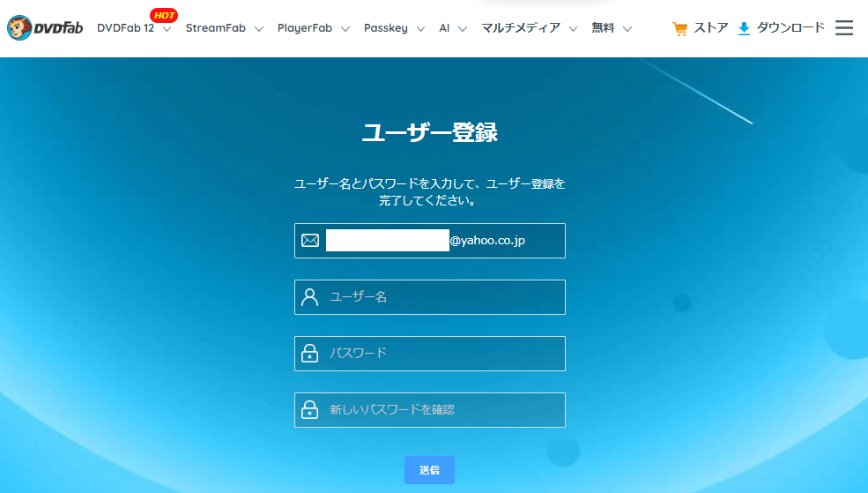Open the StreamFab menu
This screenshot has height=493, width=868.
pyautogui.click(x=215, y=28)
